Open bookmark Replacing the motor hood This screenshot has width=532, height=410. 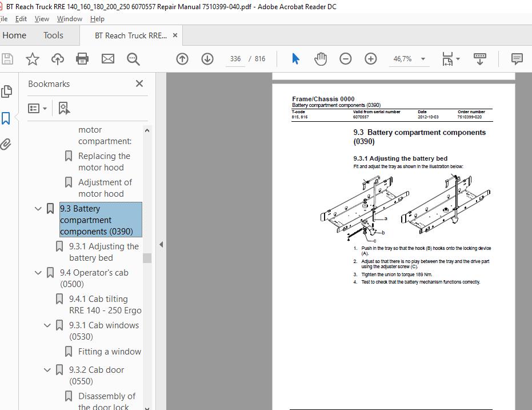click(x=104, y=162)
